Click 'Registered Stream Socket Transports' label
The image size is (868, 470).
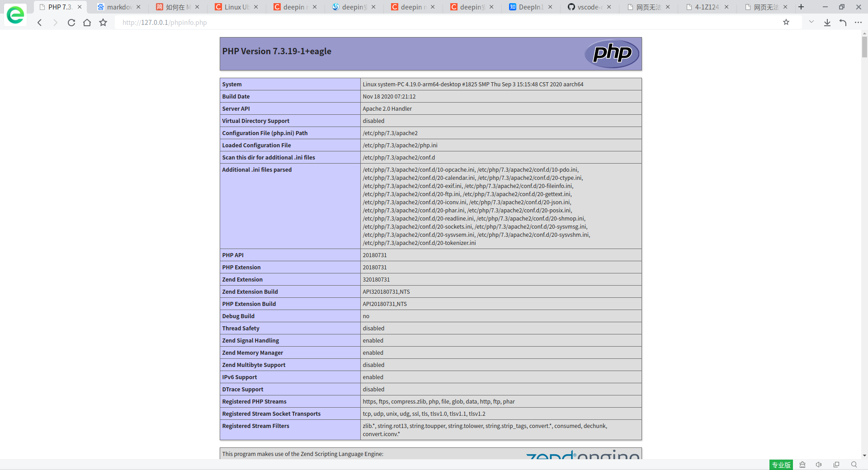(x=271, y=414)
